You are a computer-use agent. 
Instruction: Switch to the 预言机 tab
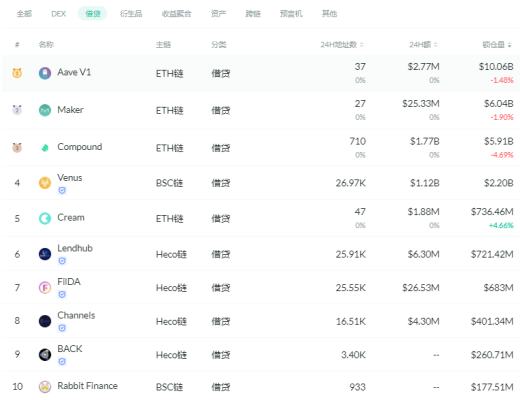pyautogui.click(x=291, y=13)
